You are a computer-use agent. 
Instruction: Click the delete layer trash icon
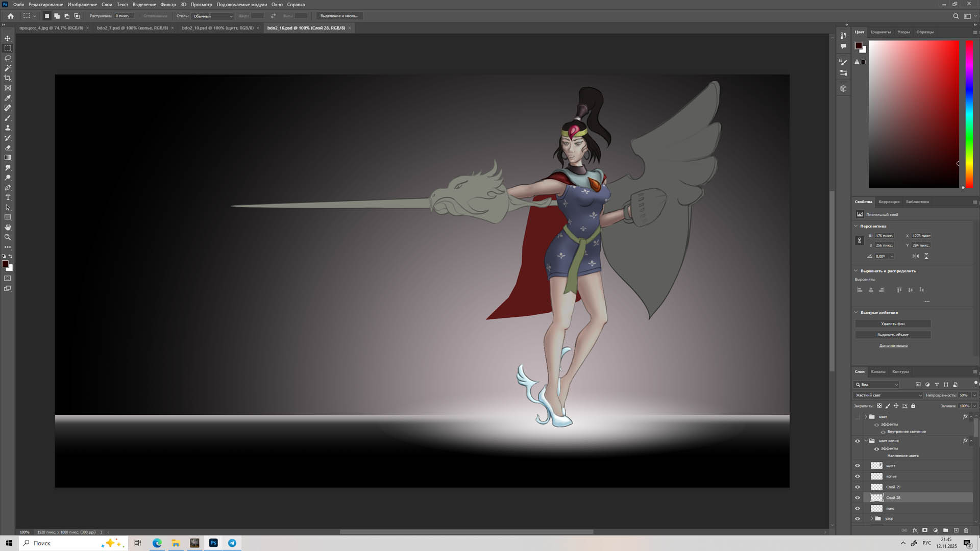[966, 531]
